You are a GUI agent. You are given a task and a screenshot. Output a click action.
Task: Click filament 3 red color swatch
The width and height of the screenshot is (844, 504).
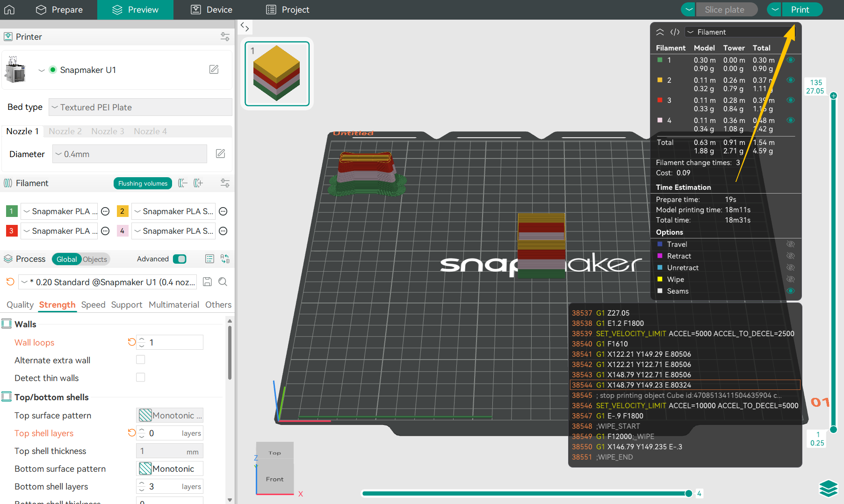click(x=11, y=231)
